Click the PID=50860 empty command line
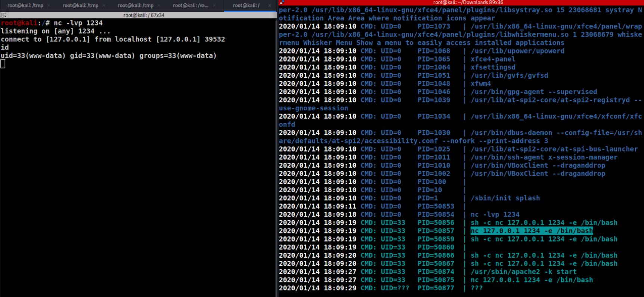Image resolution: width=644 pixels, height=297 pixels. [x=372, y=247]
